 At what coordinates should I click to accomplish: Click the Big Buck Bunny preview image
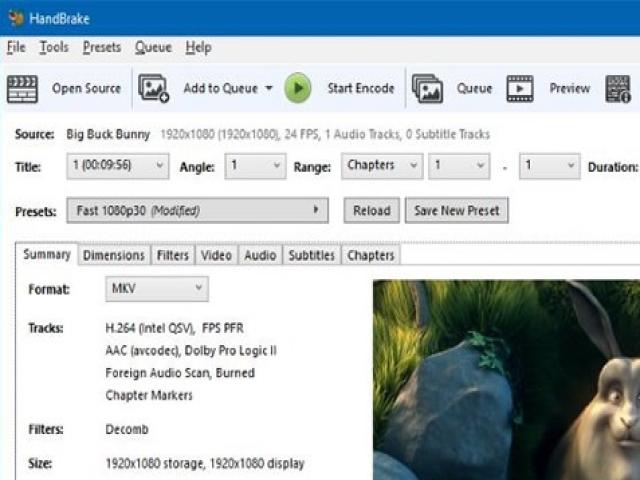click(x=507, y=380)
